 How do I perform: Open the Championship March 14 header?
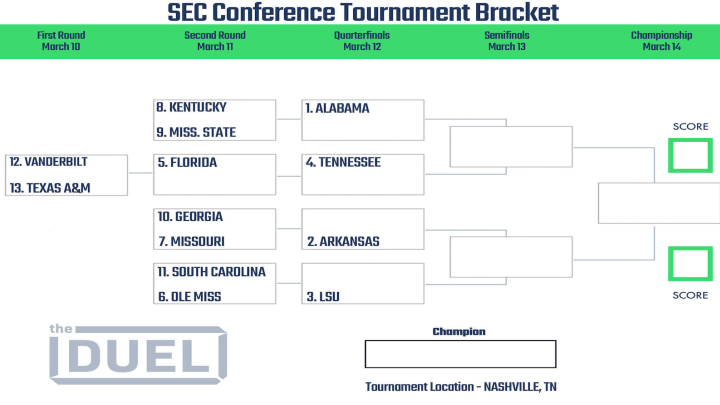661,41
